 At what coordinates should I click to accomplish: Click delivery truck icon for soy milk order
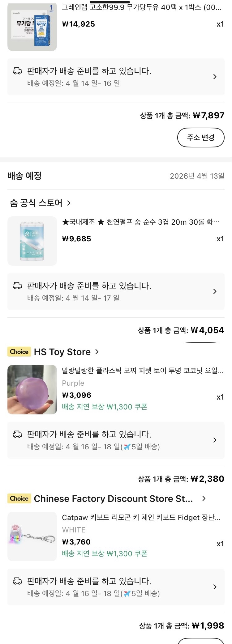pos(17,71)
